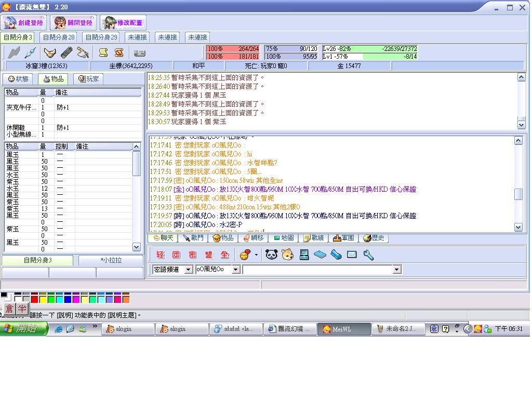Click the Windows 開始 Start button
Image resolution: width=532 pixels, height=399 pixels.
pyautogui.click(x=24, y=328)
